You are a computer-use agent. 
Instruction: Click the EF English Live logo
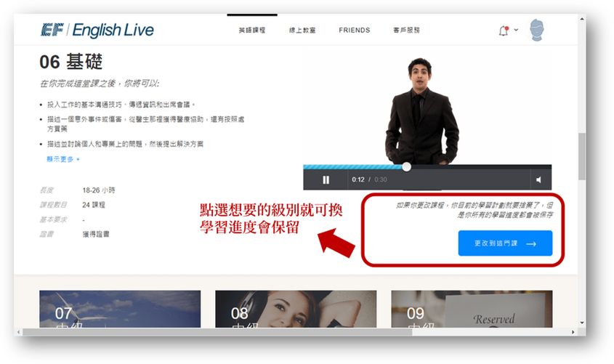[x=97, y=31]
